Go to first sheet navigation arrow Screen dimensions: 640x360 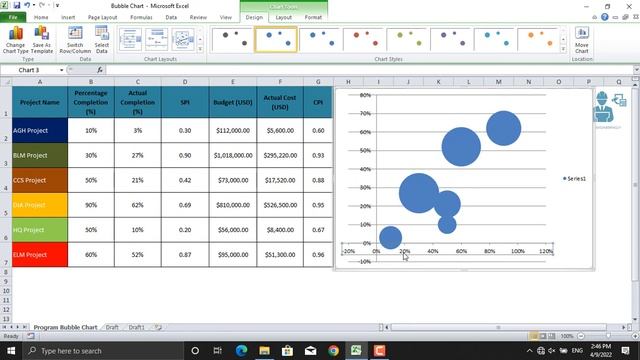(x=4, y=327)
